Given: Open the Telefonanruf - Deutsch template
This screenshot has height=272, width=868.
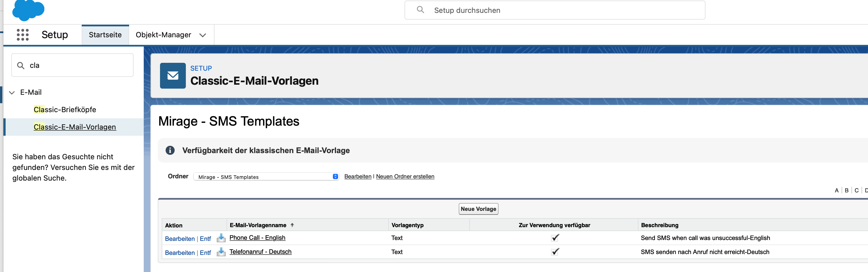Looking at the screenshot, I should point(261,252).
